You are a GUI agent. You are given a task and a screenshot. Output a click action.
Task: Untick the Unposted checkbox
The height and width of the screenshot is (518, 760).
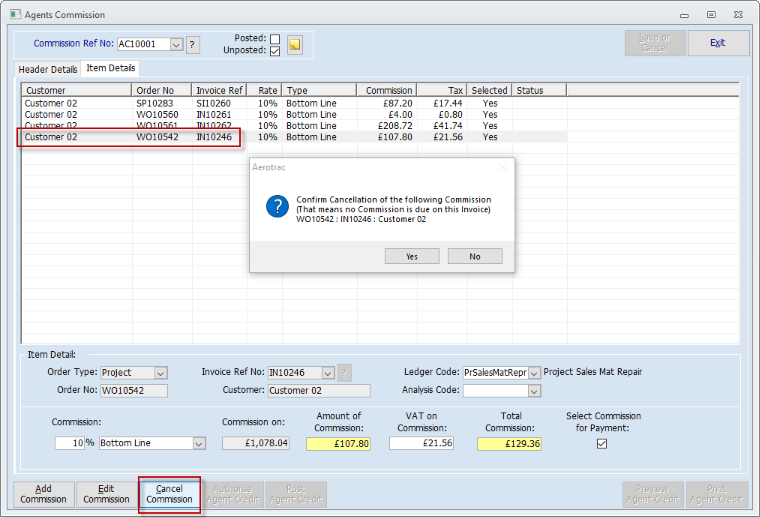[x=275, y=50]
